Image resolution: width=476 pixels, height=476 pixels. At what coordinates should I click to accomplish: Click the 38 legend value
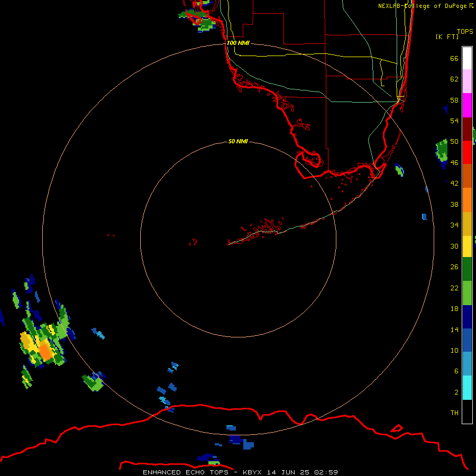pos(454,205)
